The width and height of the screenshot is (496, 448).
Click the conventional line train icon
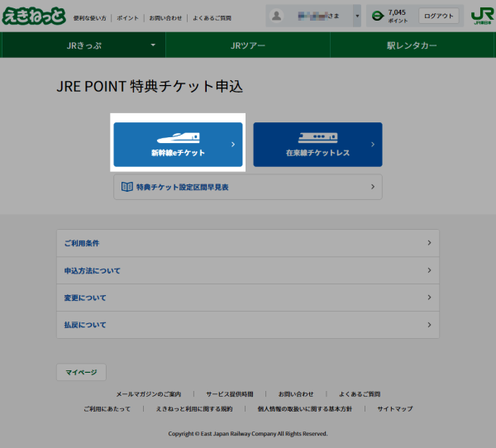[x=317, y=138]
